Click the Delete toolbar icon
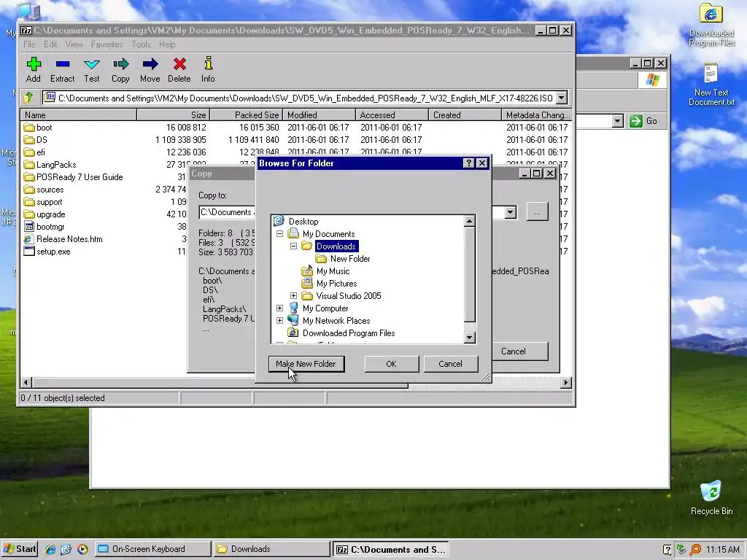 pos(179,69)
